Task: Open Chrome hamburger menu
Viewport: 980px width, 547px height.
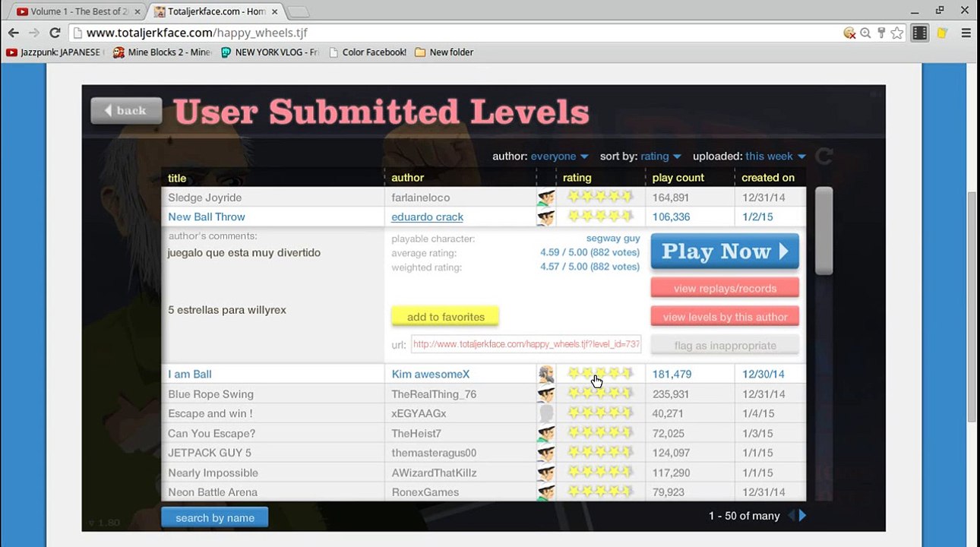Action: [x=966, y=33]
